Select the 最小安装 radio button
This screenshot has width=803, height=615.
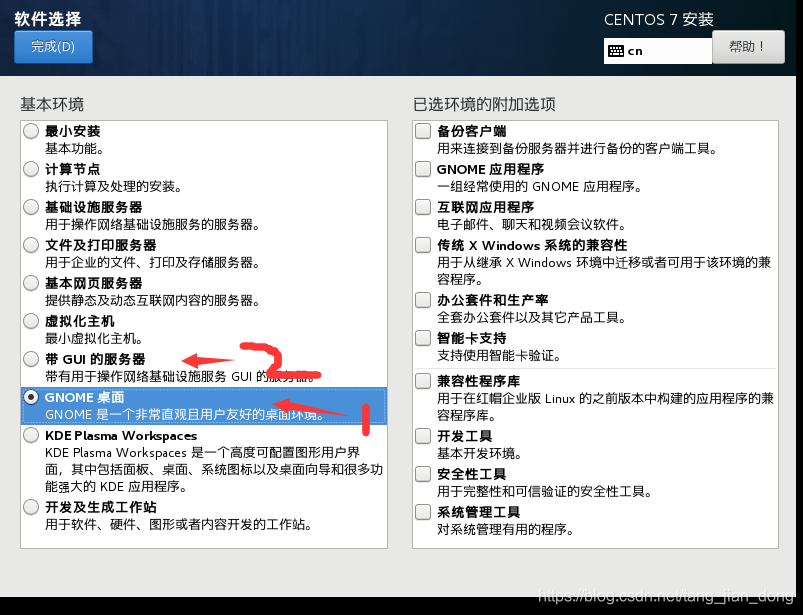(x=31, y=131)
